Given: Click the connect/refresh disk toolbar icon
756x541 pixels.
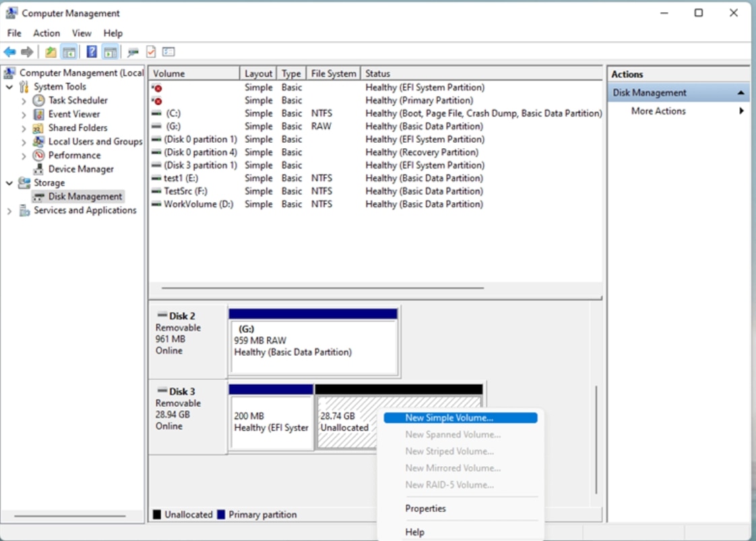Looking at the screenshot, I should coord(133,52).
